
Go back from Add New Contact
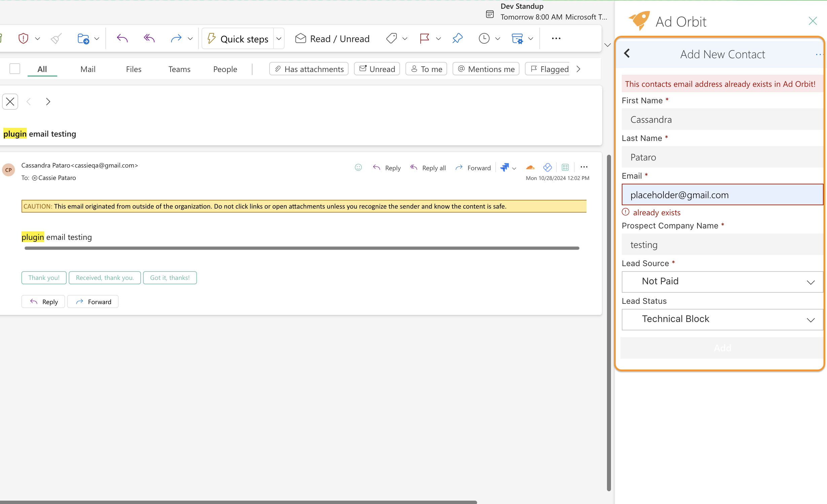(627, 53)
